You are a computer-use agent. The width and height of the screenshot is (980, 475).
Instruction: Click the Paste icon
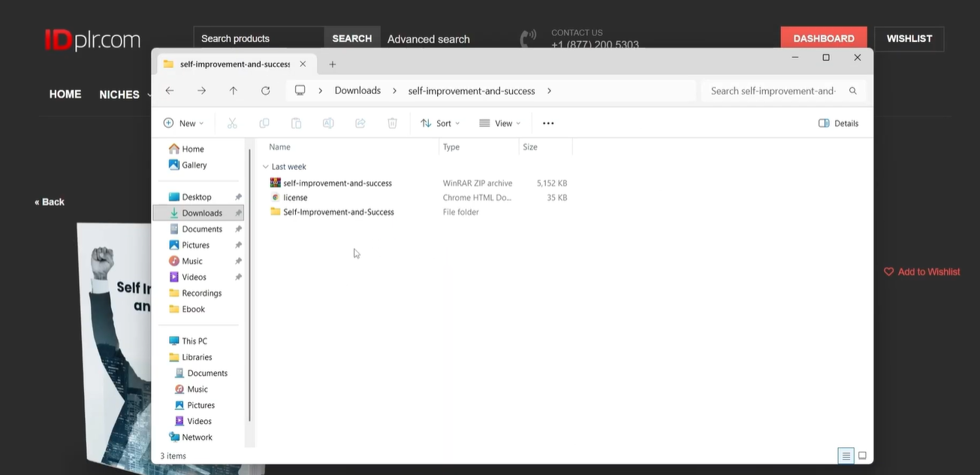pos(296,123)
